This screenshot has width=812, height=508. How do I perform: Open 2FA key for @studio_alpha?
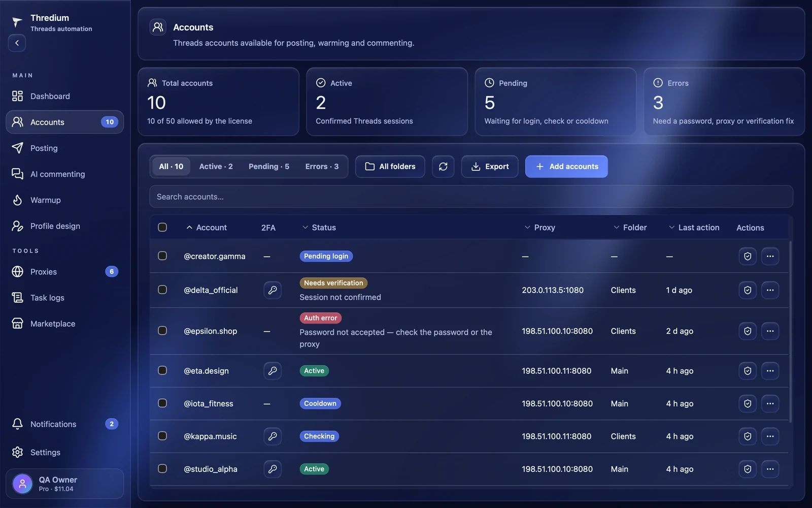click(x=273, y=469)
